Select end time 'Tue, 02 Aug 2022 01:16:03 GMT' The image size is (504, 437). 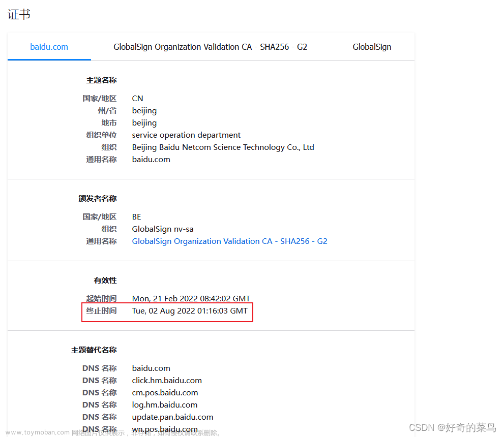[190, 311]
